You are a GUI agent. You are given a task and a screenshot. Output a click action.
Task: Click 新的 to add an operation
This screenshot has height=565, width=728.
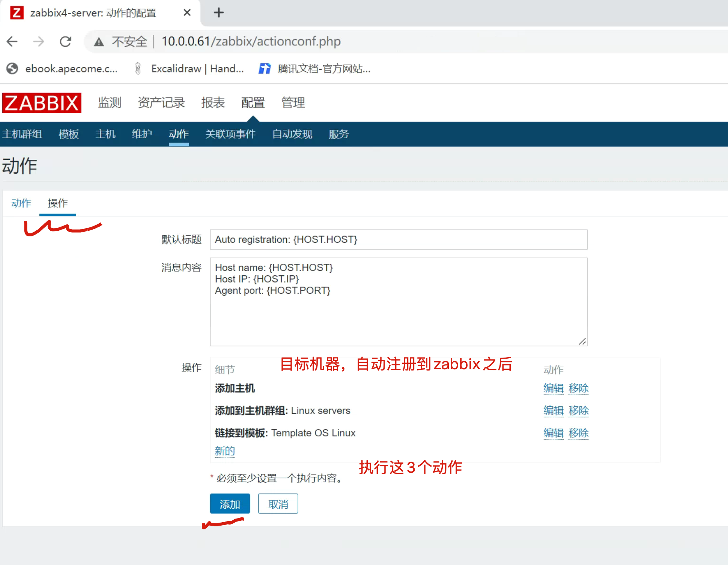tap(224, 451)
